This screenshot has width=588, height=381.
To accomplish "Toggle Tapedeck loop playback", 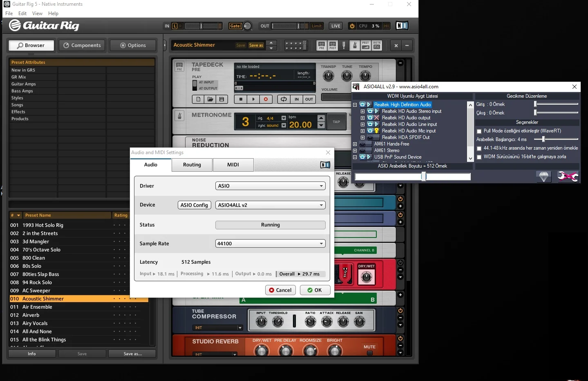I will click(284, 99).
